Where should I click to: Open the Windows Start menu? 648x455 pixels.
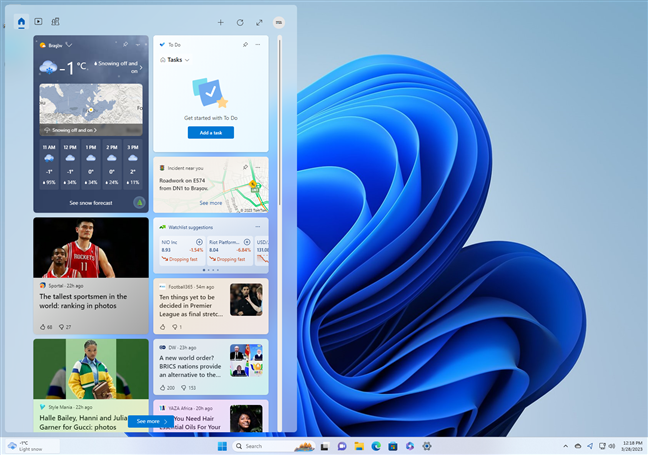coord(222,446)
